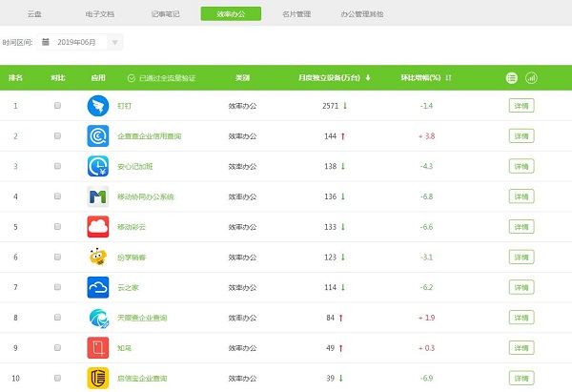The height and width of the screenshot is (392, 572).
Task: Open the 钉钉 app icon
Action: 98,106
